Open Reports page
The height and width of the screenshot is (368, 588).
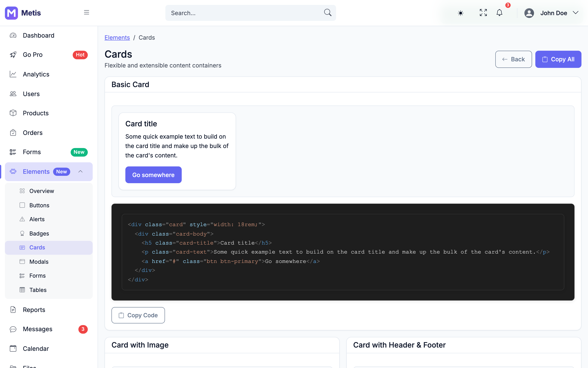49,310
